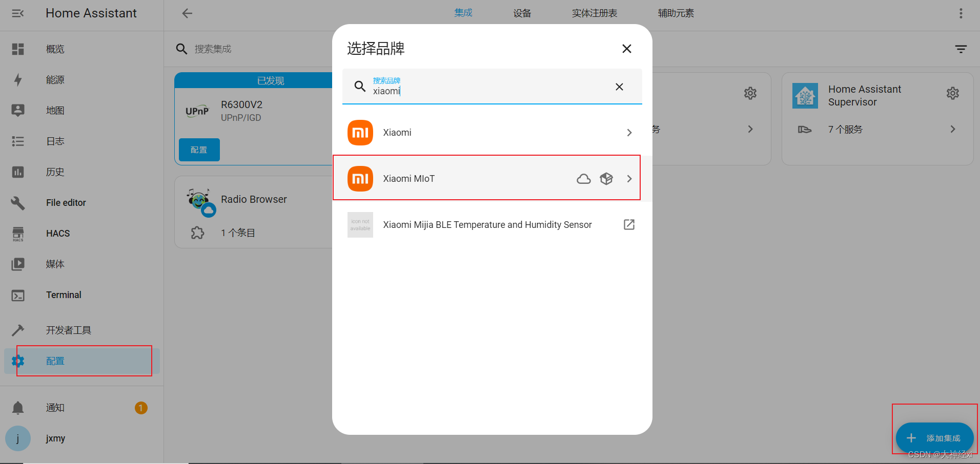Select the Xiaomi brand entry text
Screen dimensions: 980x464
397,133
